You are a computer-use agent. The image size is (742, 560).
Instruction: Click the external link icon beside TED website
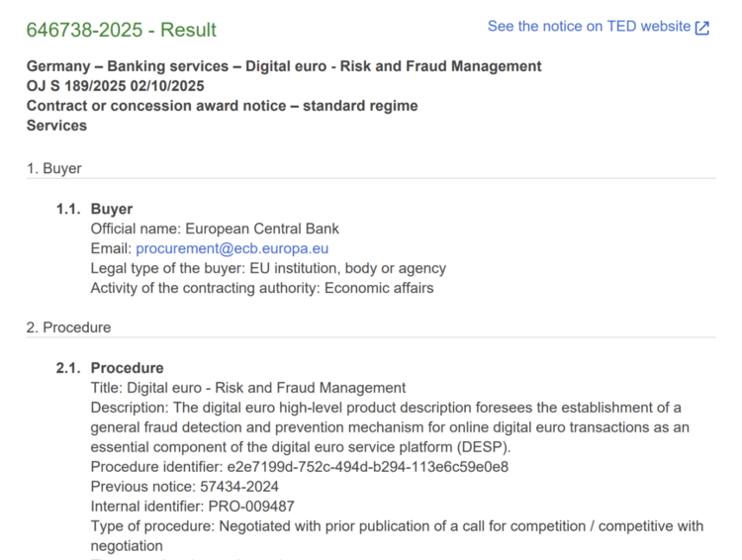pyautogui.click(x=702, y=28)
